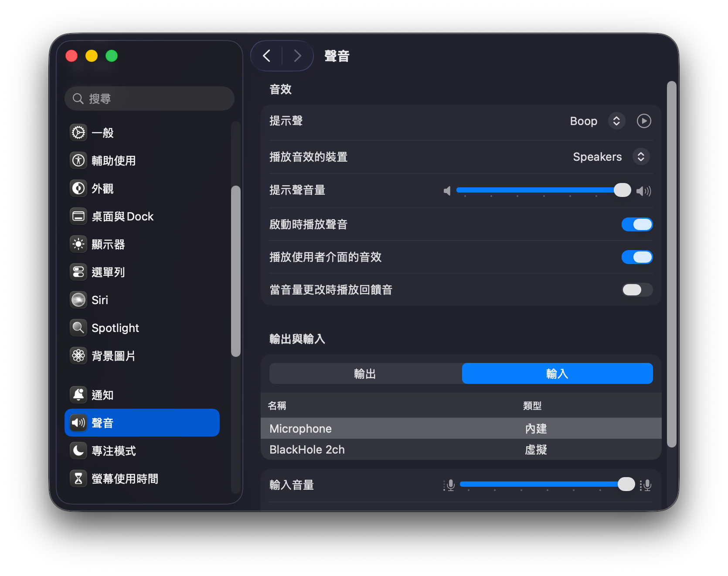Adjust the 輸入音量 input volume slider
The width and height of the screenshot is (728, 576).
pos(548,484)
